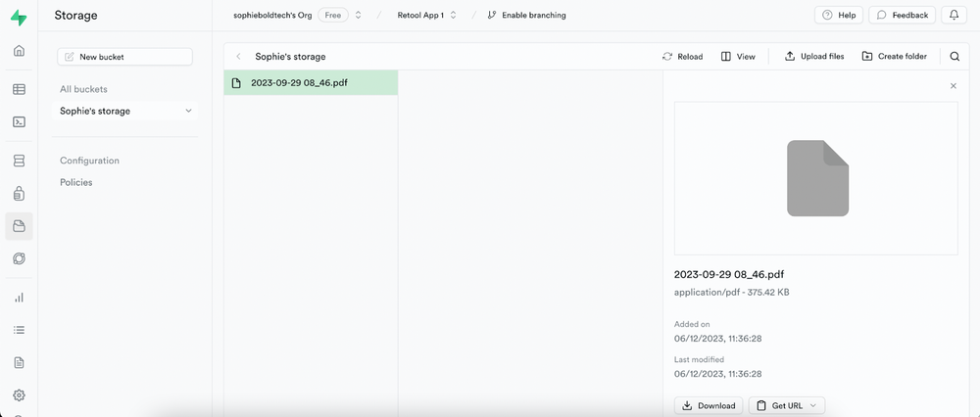Screen dimensions: 980x417
Task: Open the notifications bell icon
Action: [x=955, y=16]
